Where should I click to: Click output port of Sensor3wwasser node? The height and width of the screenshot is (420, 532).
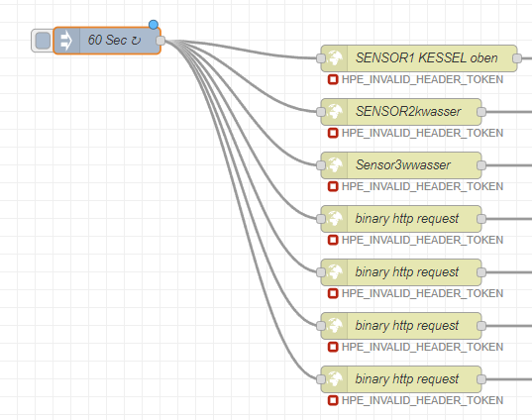coord(481,165)
